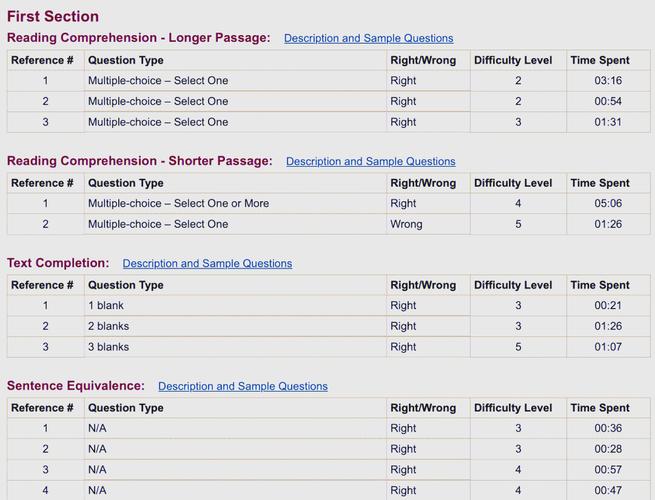655x500 pixels.
Task: Click the Reading Comprehension - Longer Passage heading
Action: click(x=138, y=38)
